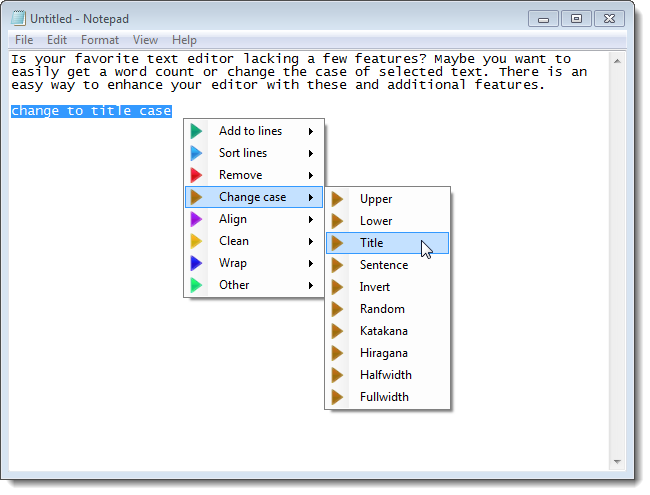Open the Clean entry
The width and height of the screenshot is (650, 495).
coord(254,241)
